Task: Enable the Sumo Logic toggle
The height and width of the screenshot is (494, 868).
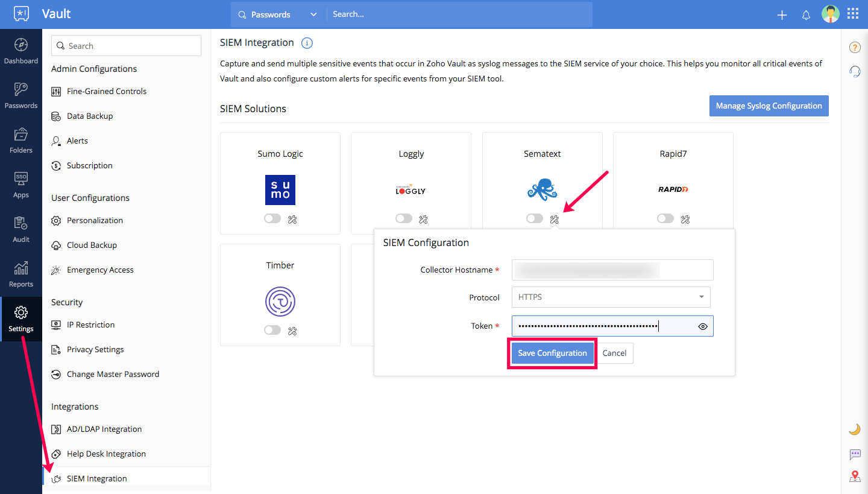Action: [272, 219]
